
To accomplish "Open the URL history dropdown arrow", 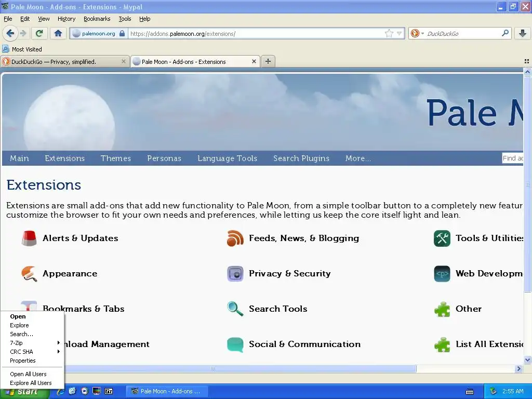I will (400, 33).
